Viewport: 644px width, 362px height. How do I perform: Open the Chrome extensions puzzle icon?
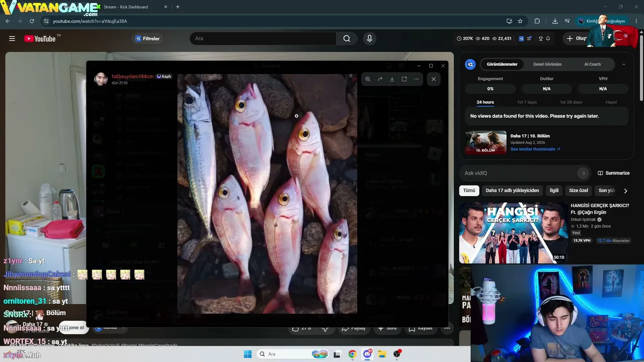pos(537,21)
